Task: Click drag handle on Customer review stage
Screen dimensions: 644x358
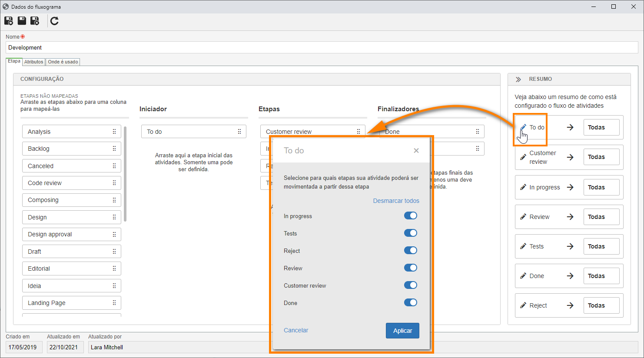Action: click(x=359, y=132)
